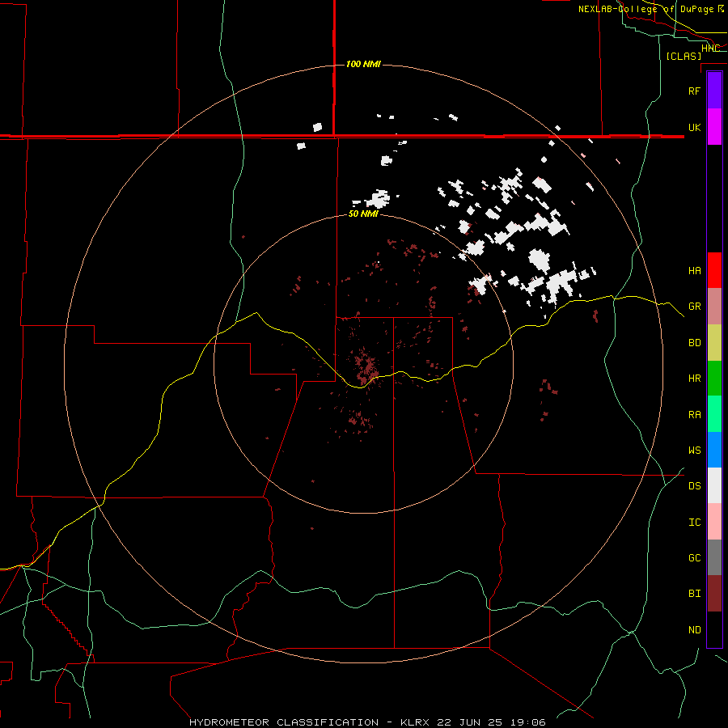Screen dimensions: 728x728
Task: Click the GR salmon legend color swatch
Action: 714,307
